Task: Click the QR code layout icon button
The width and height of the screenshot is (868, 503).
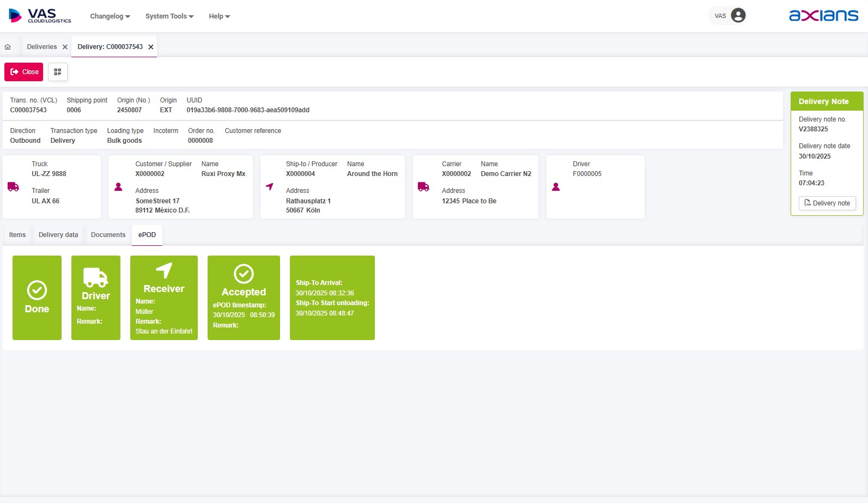Action: tap(58, 72)
